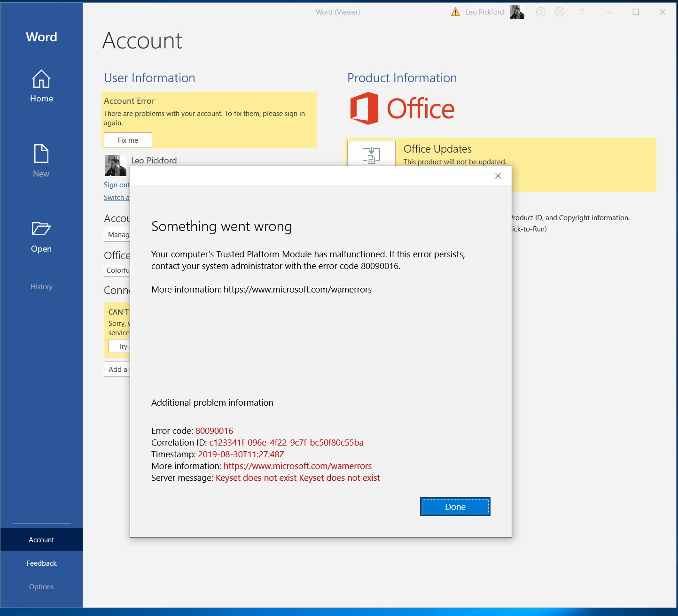This screenshot has width=678, height=616.
Task: Click the Sign out link
Action: (117, 185)
